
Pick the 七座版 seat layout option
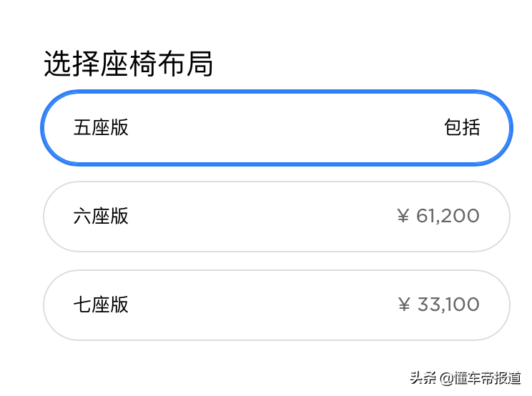[x=276, y=305]
